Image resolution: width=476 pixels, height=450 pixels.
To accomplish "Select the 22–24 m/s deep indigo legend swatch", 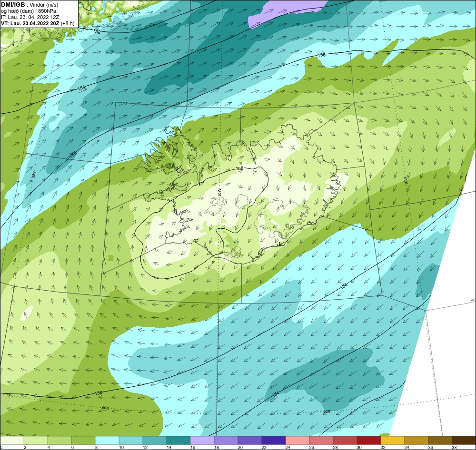I will 274,440.
